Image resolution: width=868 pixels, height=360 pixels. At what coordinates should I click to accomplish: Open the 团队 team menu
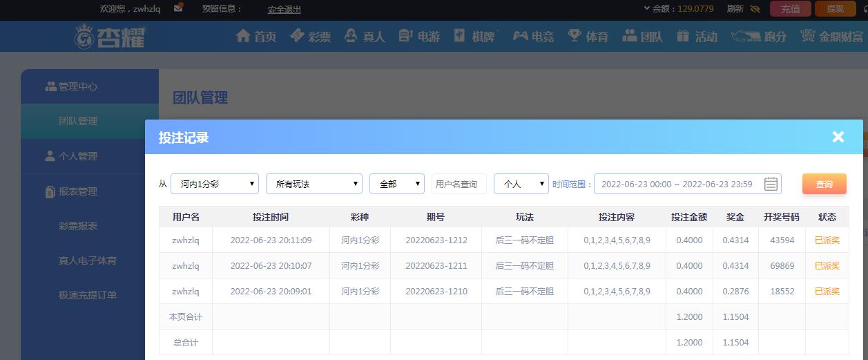tap(642, 37)
